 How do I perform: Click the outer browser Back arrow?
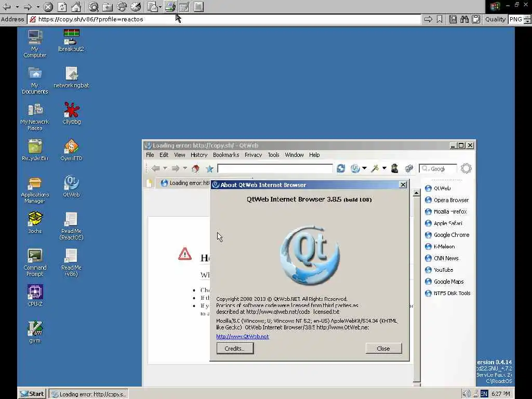(7, 6)
